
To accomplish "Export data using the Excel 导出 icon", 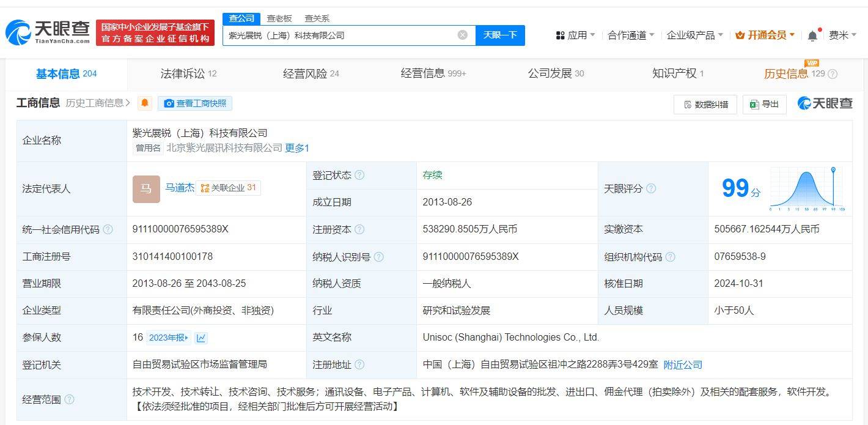I will pyautogui.click(x=754, y=105).
